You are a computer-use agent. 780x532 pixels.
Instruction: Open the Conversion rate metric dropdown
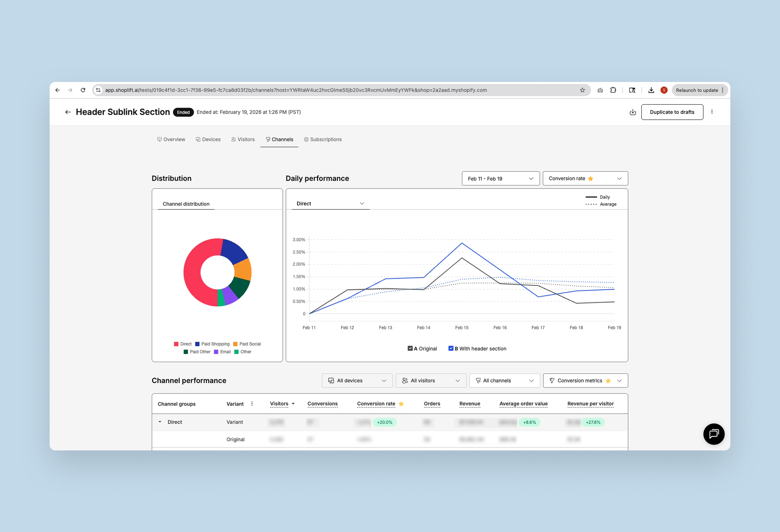pos(585,179)
